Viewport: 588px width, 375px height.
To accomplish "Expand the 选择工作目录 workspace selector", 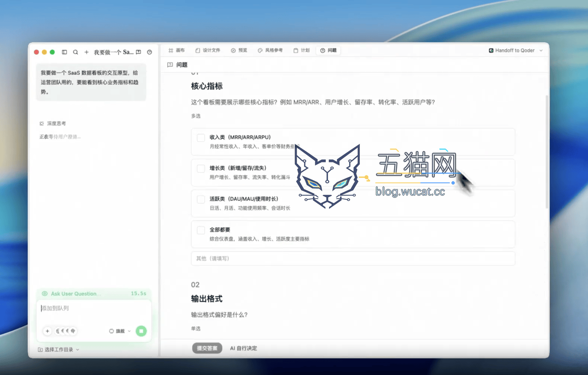I will tap(59, 350).
